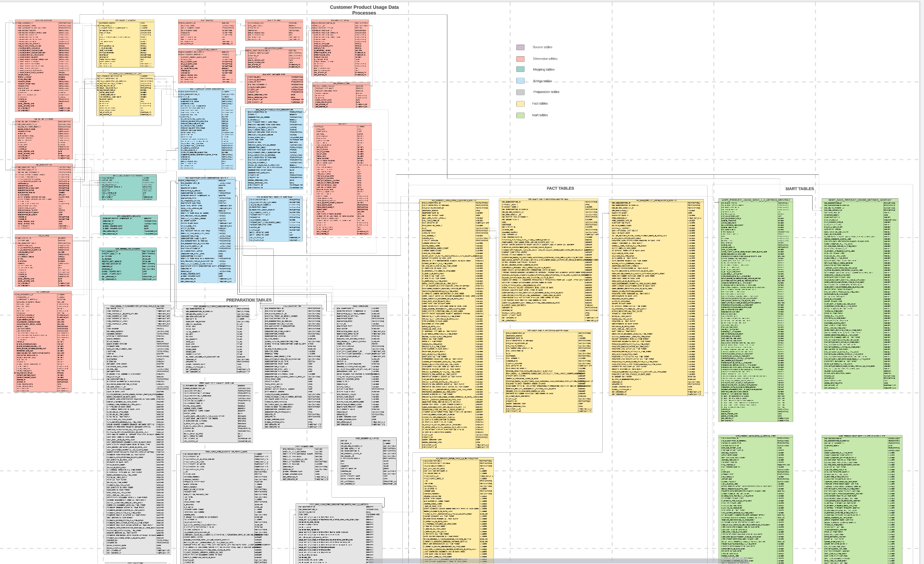Click the 'MART TABLES' section heading
Image resolution: width=924 pixels, height=564 pixels.
click(799, 189)
